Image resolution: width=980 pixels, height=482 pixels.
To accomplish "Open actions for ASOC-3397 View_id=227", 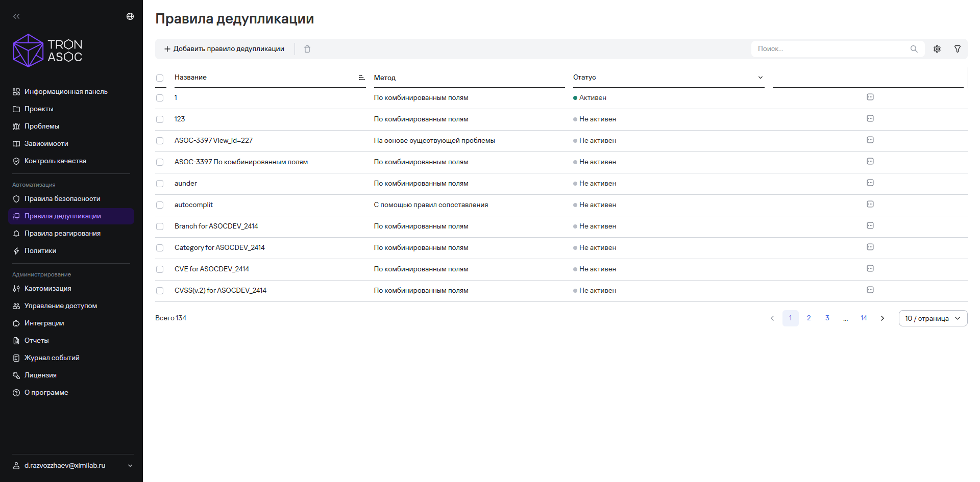I will click(870, 140).
